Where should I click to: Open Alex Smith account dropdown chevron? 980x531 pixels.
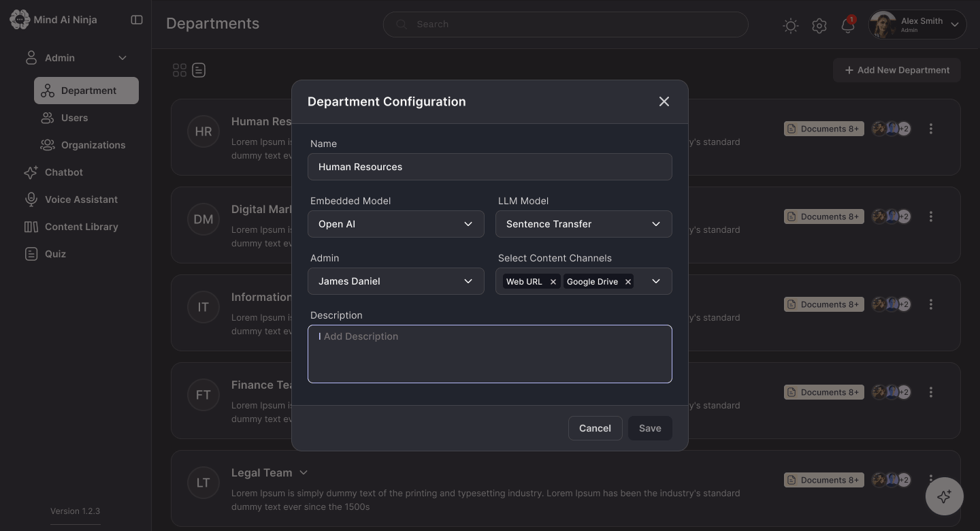pos(954,25)
